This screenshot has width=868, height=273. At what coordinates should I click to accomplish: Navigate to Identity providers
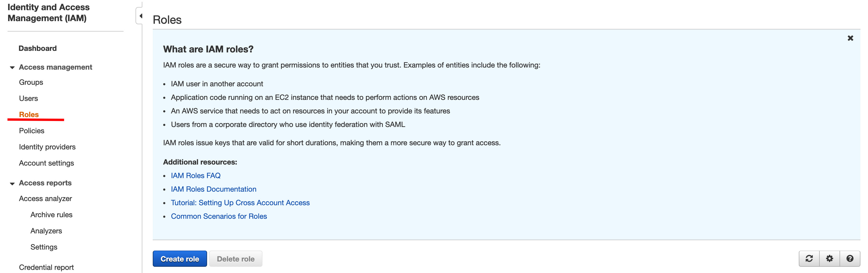pyautogui.click(x=47, y=147)
